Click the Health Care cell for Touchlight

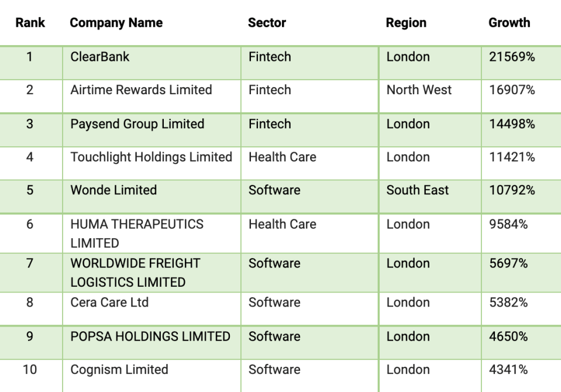tap(282, 157)
